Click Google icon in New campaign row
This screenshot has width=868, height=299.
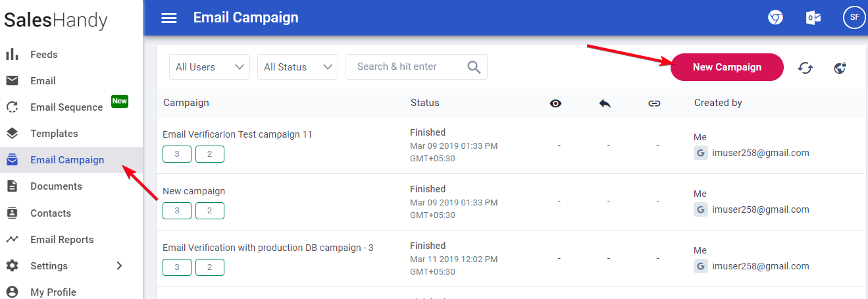(701, 209)
